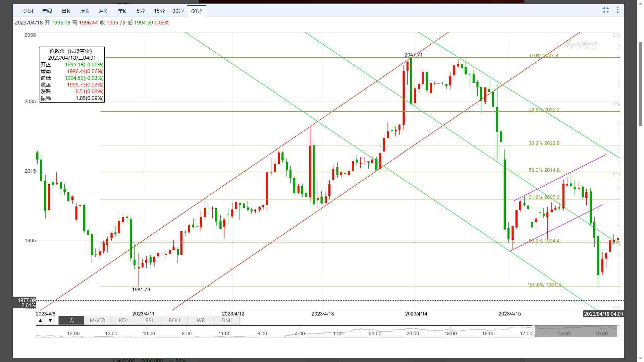The height and width of the screenshot is (362, 644).
Task: Select the 30分 interval tab
Action: (x=178, y=11)
